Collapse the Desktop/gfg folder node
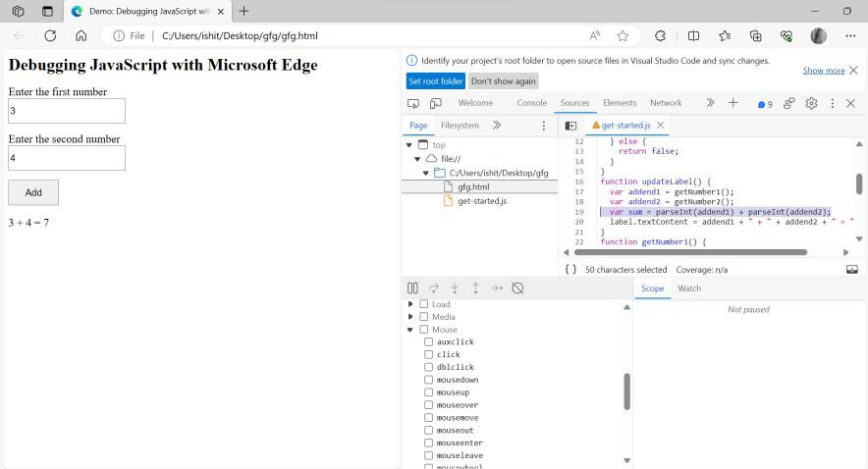 [x=426, y=173]
